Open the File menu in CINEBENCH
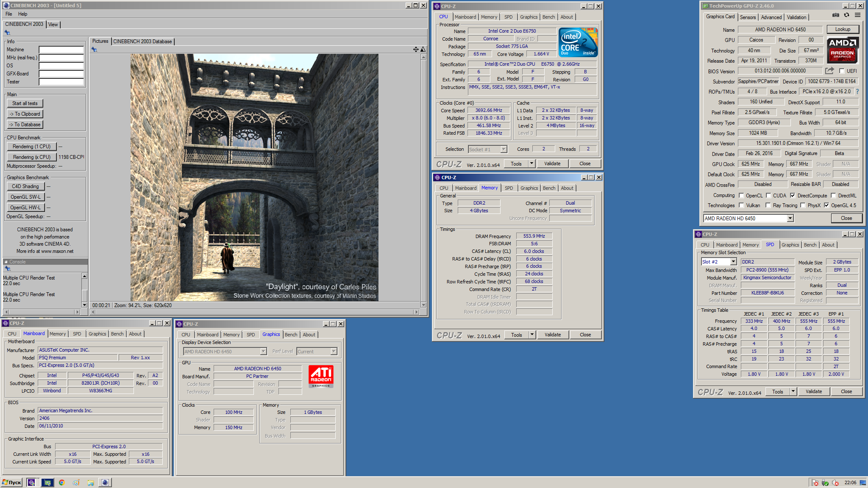Screen dimensions: 868x488 point(8,14)
